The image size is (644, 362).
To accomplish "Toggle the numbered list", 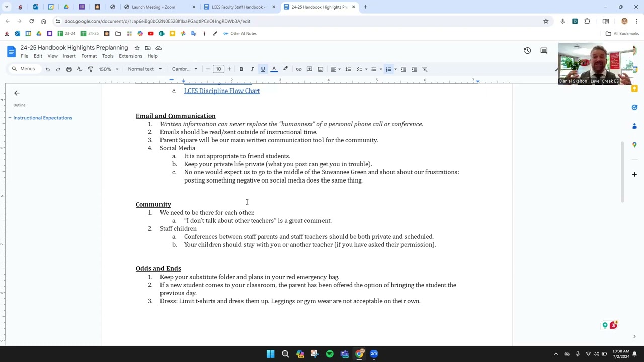I will pyautogui.click(x=388, y=69).
